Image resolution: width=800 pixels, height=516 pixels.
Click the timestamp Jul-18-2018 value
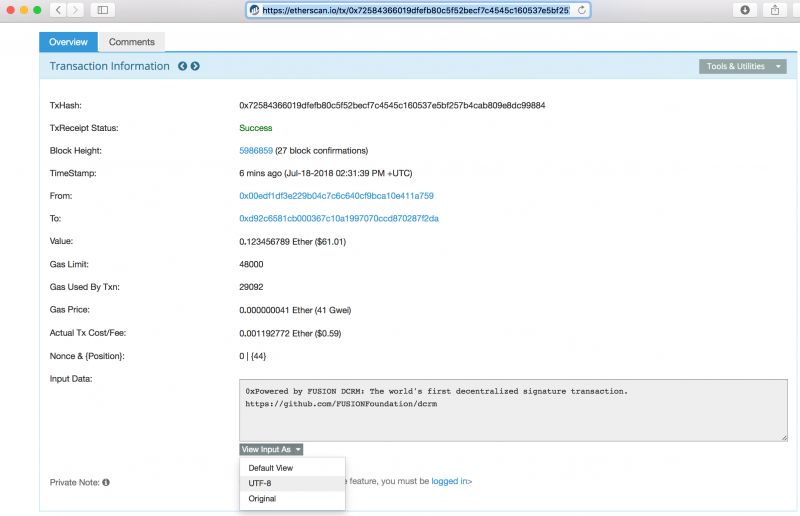point(326,173)
